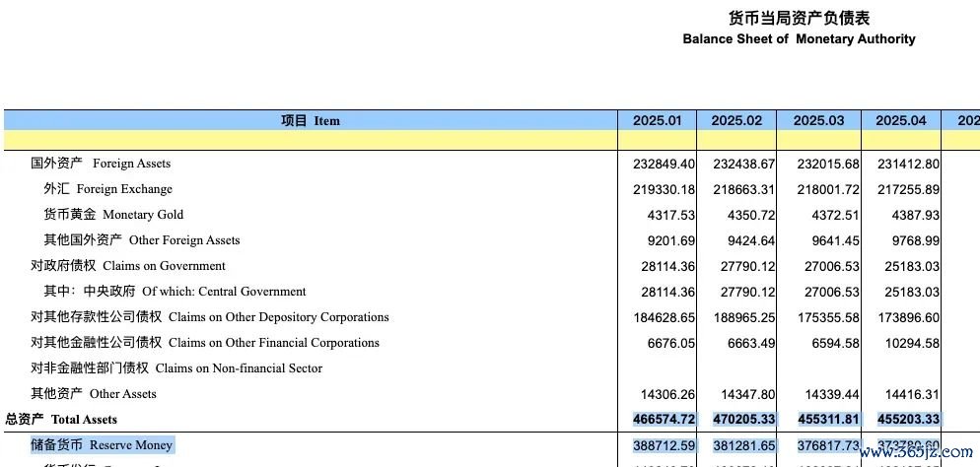Viewport: 980px width, 467px height.
Task: Select Claims on Non-financial Sector label
Action: point(176,368)
